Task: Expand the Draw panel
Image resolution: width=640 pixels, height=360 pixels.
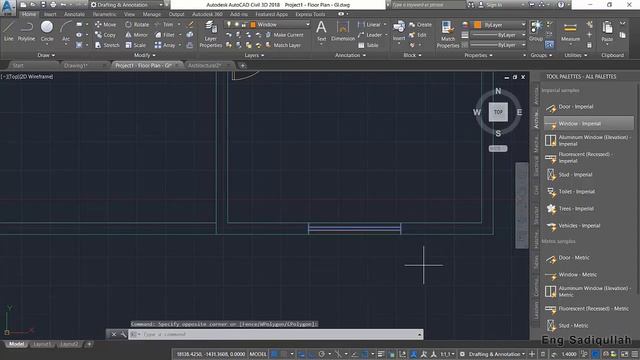Action: (46, 55)
